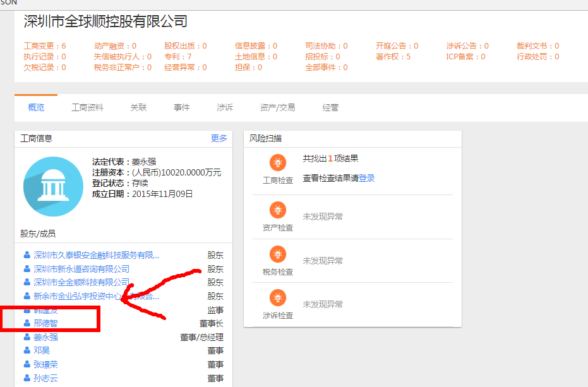Viewport: 588px width, 387px height.
Task: Click 更多 link in 工商信息 panel
Action: tap(219, 138)
